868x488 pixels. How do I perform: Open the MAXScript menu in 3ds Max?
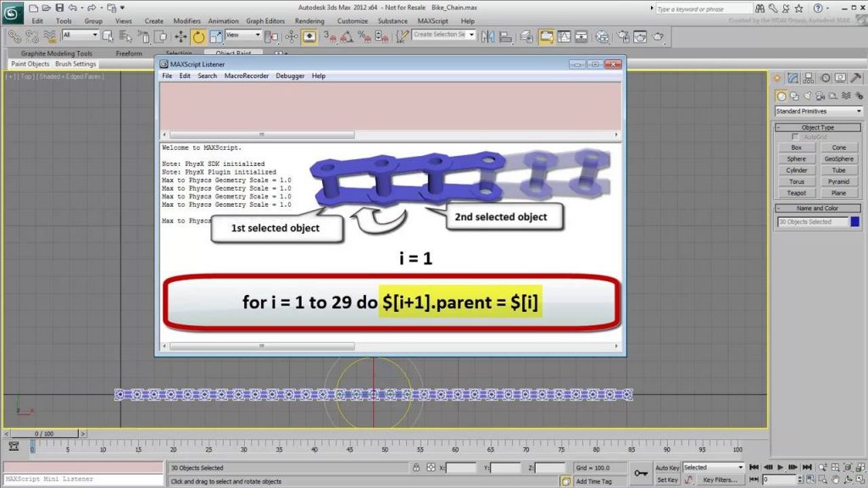433,20
